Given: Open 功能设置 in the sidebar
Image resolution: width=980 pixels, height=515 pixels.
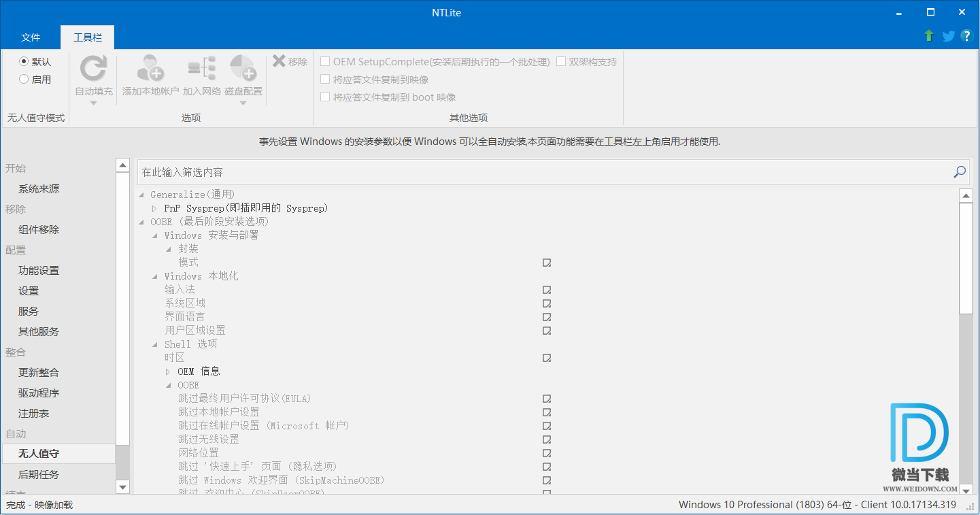Looking at the screenshot, I should [39, 270].
